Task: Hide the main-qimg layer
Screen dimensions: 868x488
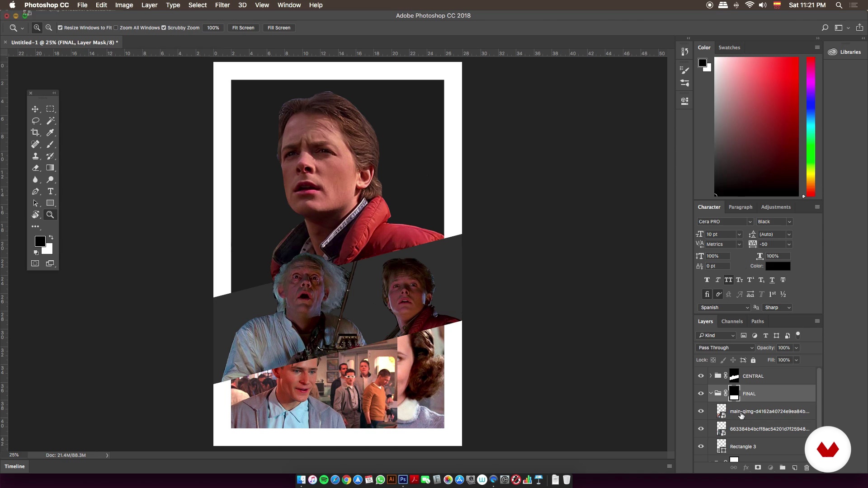Action: click(x=701, y=411)
